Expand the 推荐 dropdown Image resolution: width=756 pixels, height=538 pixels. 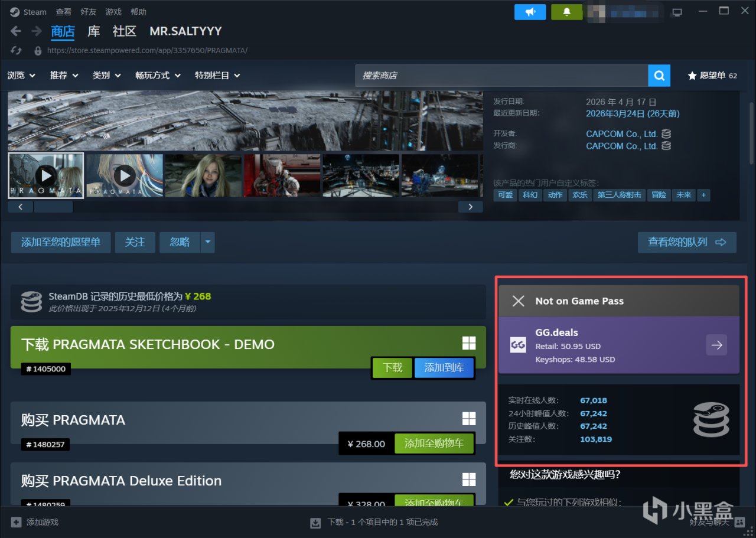[64, 76]
